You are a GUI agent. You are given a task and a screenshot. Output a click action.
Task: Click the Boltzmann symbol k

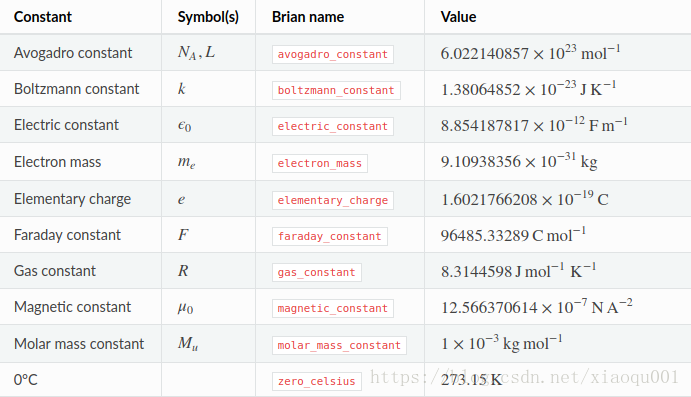[182, 89]
